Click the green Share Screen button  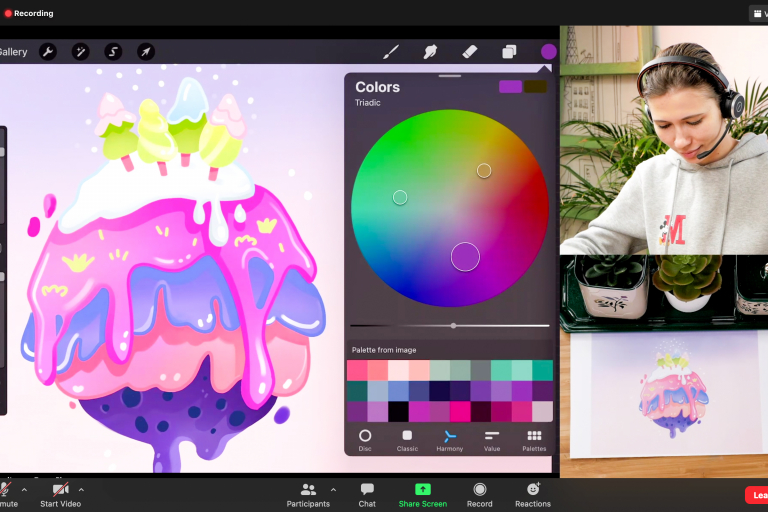coord(422,493)
